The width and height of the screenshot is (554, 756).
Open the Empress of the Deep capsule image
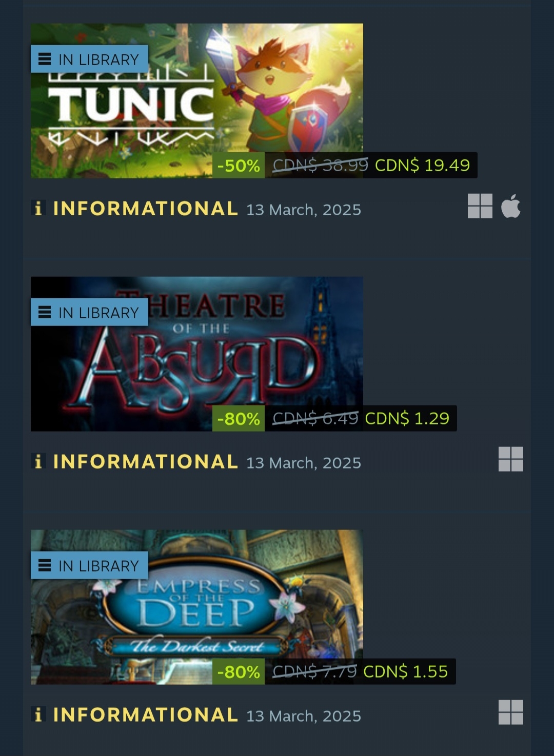pyautogui.click(x=197, y=607)
